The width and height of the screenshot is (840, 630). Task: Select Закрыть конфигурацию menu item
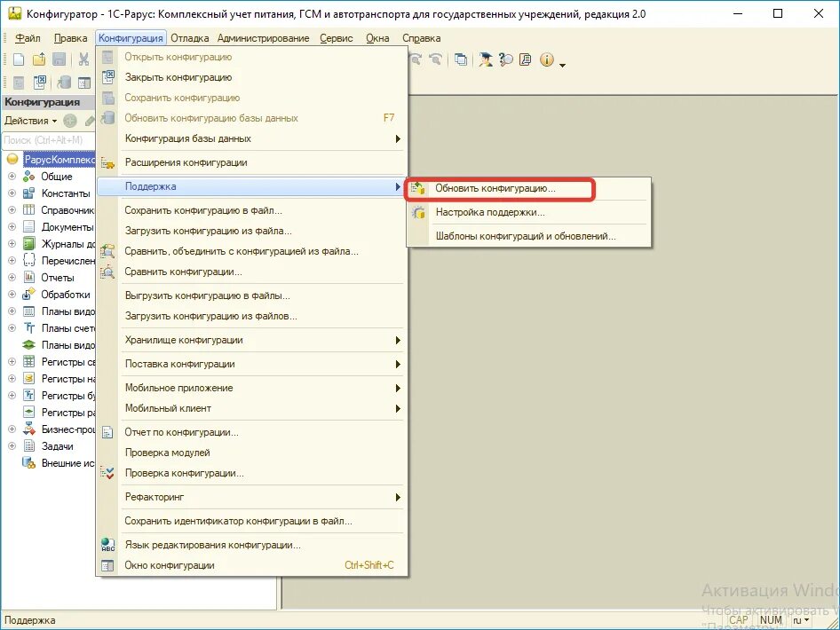(x=252, y=77)
